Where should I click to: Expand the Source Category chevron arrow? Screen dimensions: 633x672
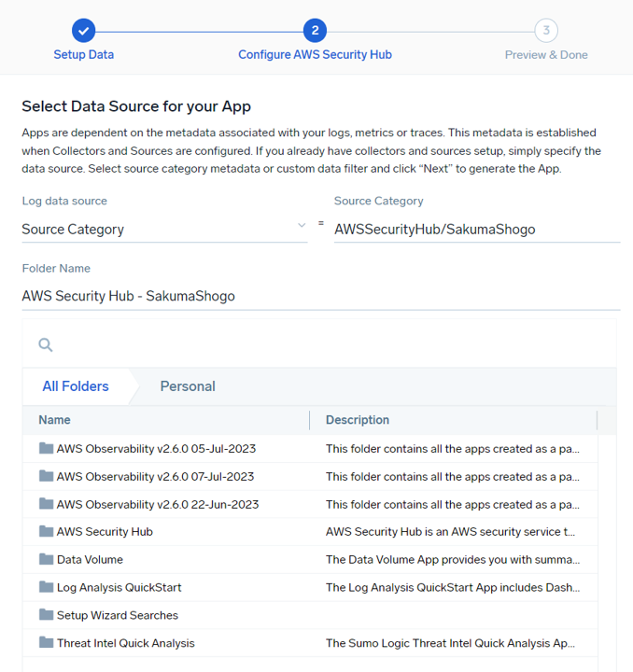click(x=301, y=226)
